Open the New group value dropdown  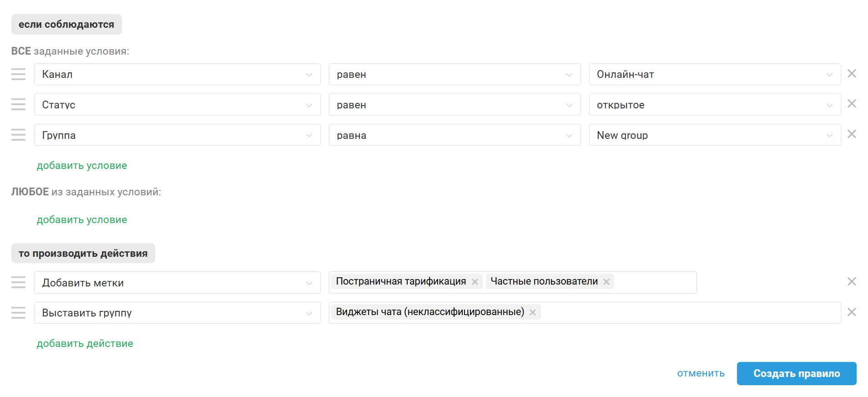coord(715,135)
